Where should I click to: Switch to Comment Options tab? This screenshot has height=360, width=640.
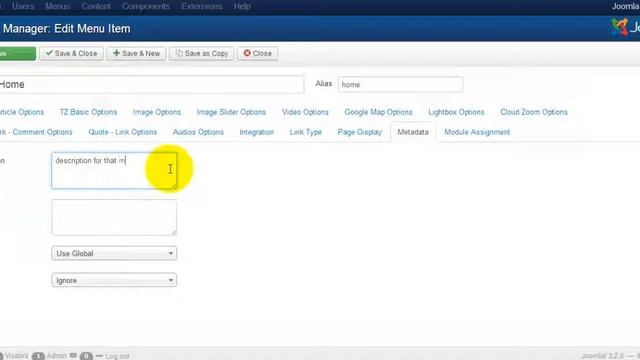36,132
